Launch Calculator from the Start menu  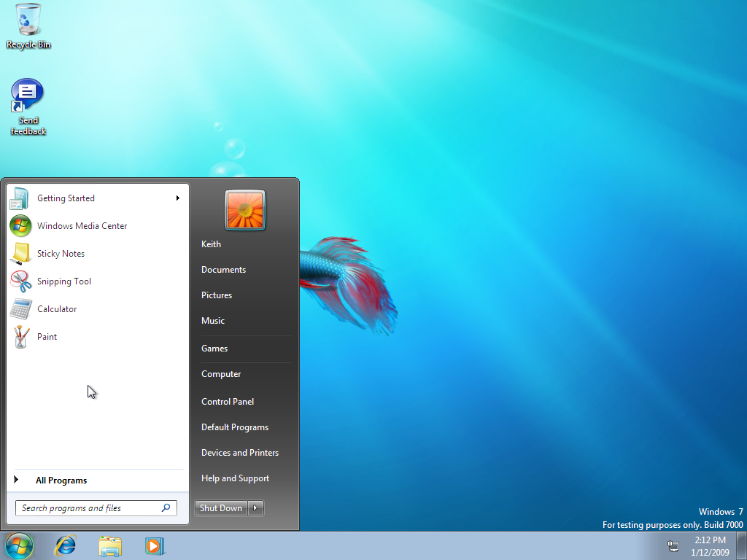point(57,308)
